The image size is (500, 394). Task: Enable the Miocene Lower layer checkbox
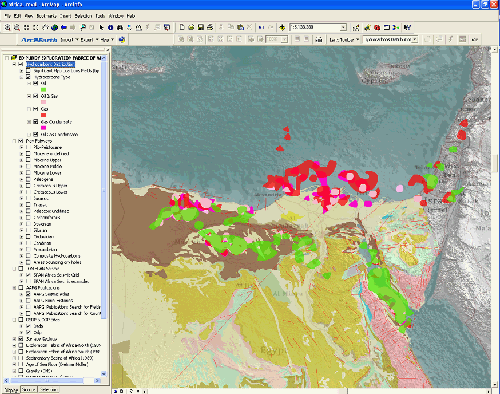pos(28,173)
